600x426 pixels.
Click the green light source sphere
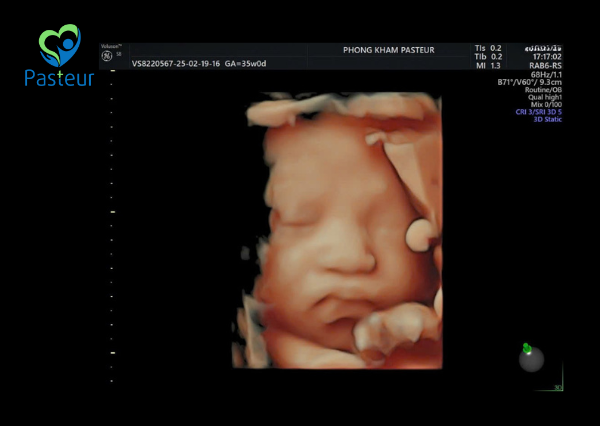click(525, 348)
